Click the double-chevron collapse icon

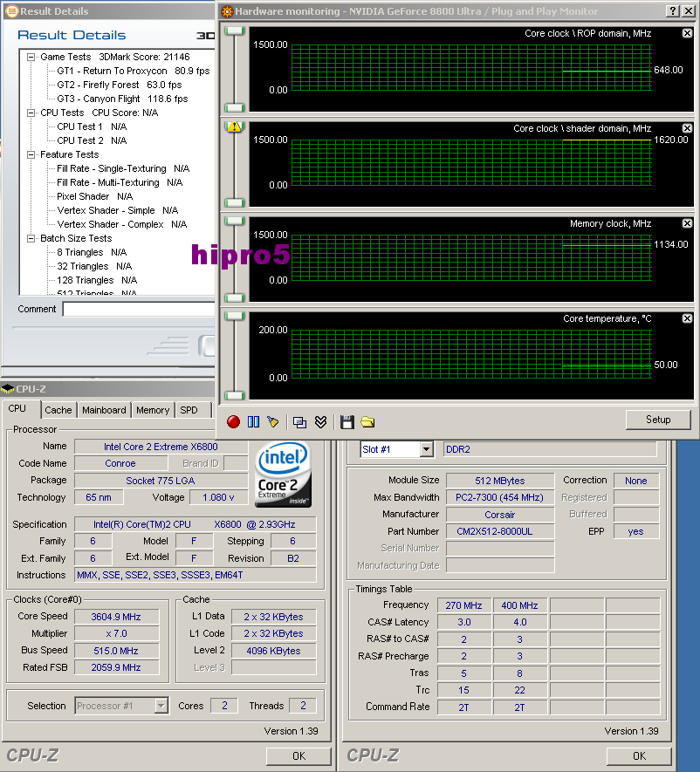pyautogui.click(x=319, y=421)
